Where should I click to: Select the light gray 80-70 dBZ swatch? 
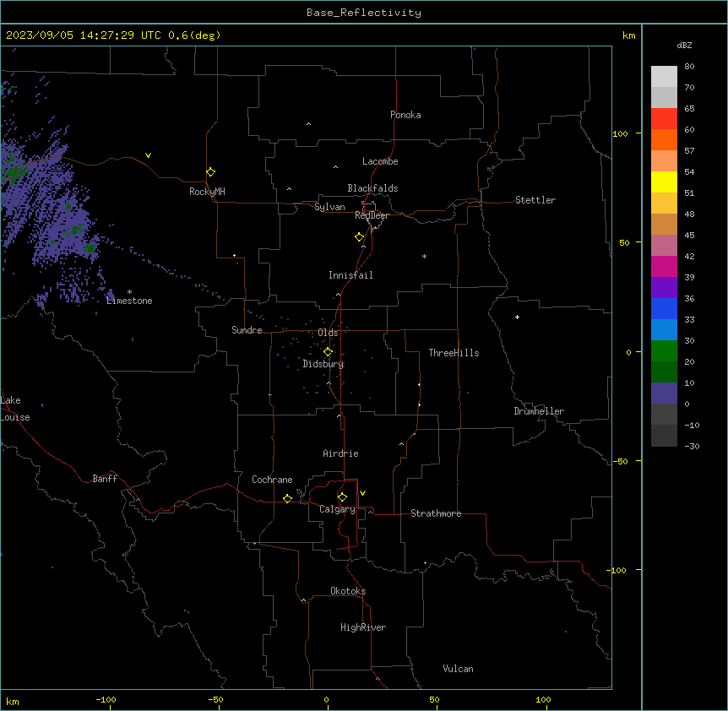point(664,77)
